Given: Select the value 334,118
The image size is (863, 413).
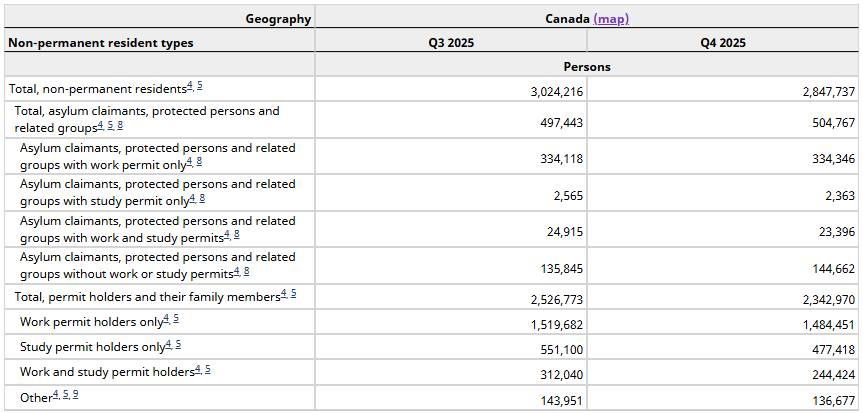Looking at the screenshot, I should [561, 159].
